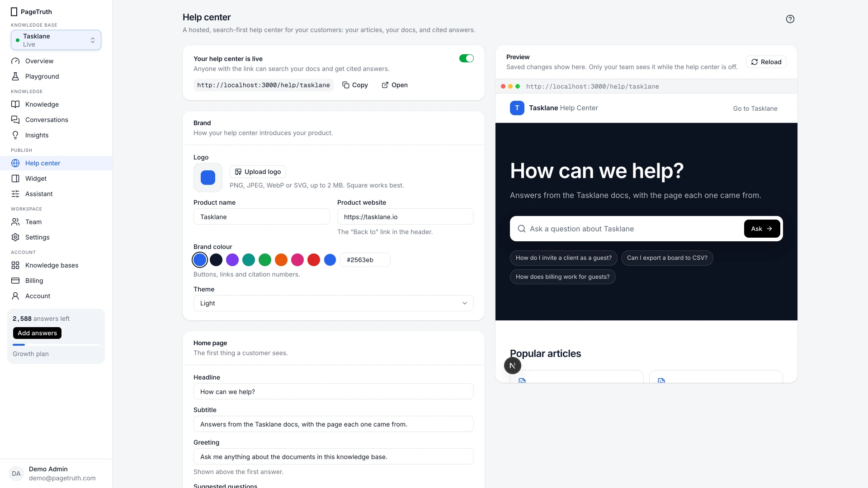Click the Settings gear icon

(x=15, y=237)
